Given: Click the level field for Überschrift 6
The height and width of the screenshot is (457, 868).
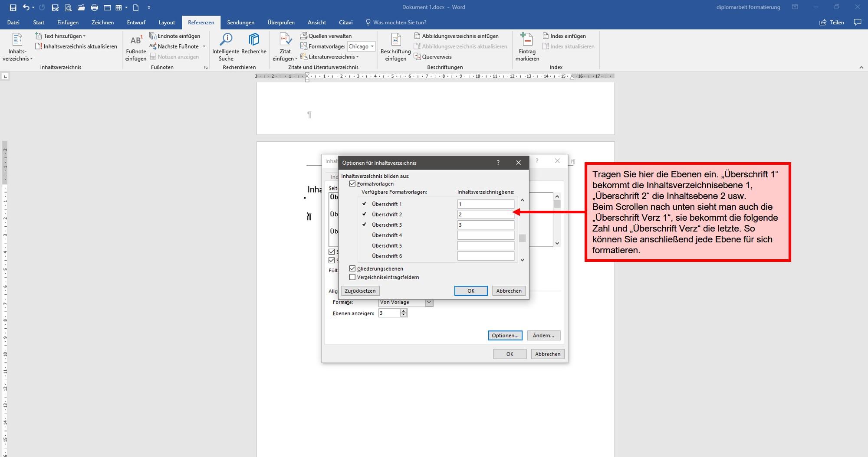Looking at the screenshot, I should pos(486,256).
